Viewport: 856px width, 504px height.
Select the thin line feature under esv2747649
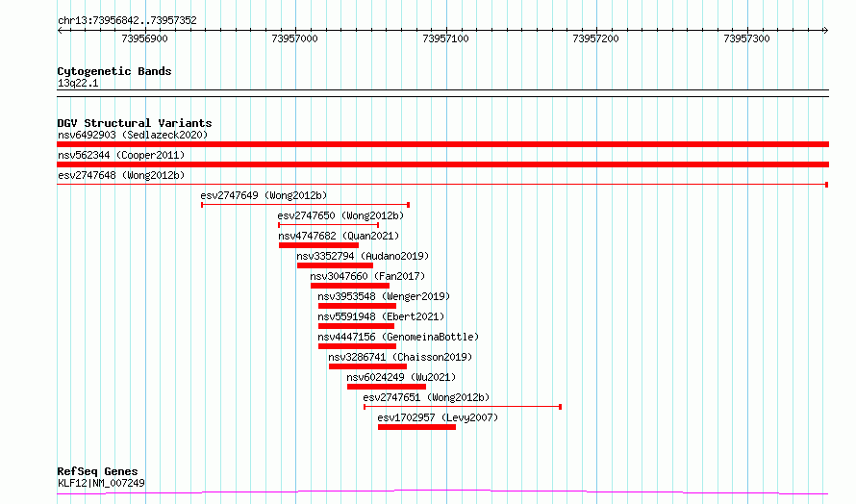(306, 205)
